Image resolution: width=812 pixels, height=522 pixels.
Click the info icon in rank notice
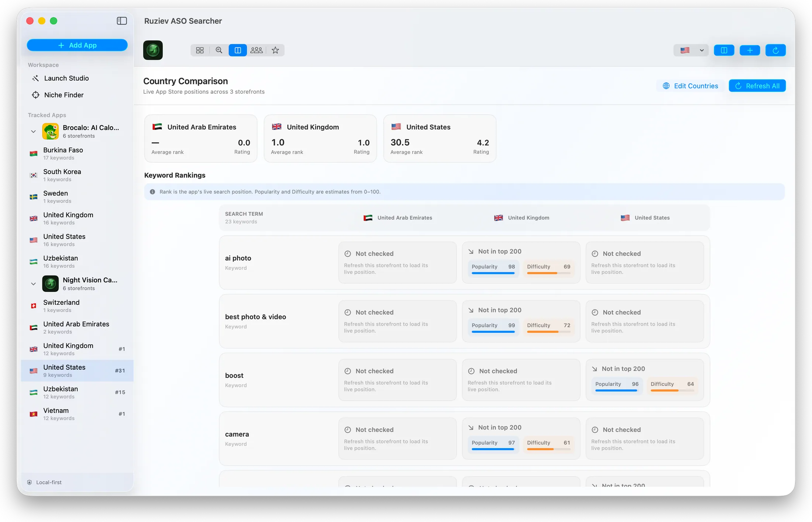click(152, 192)
